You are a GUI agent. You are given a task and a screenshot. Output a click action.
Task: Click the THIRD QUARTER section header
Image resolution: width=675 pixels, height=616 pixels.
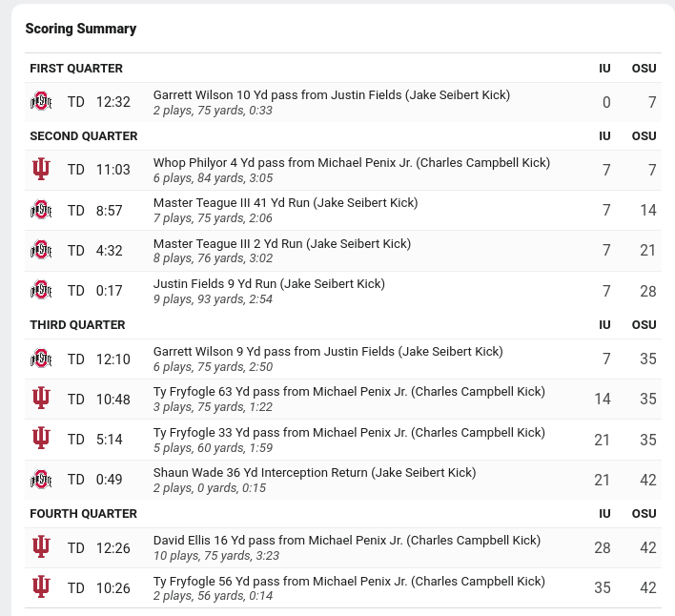77,325
